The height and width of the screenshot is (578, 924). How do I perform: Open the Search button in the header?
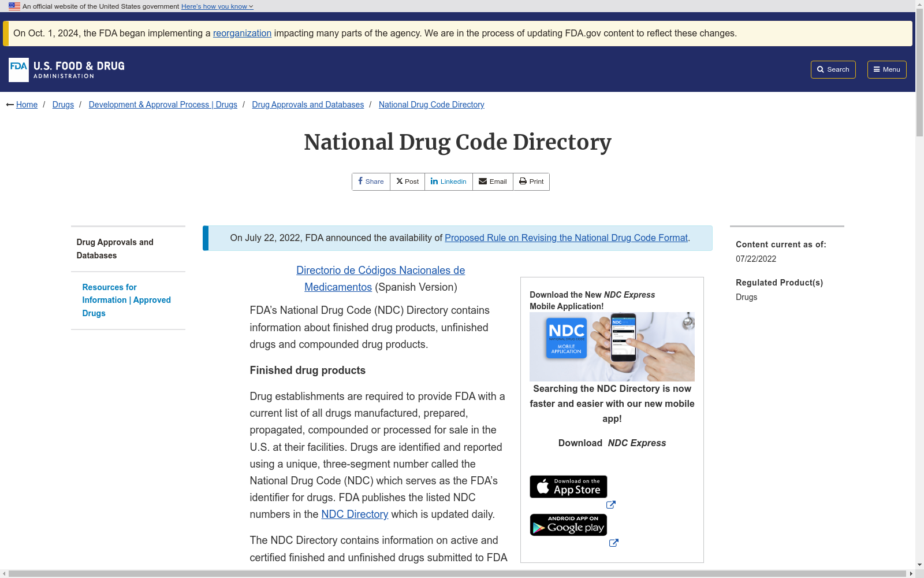click(833, 69)
